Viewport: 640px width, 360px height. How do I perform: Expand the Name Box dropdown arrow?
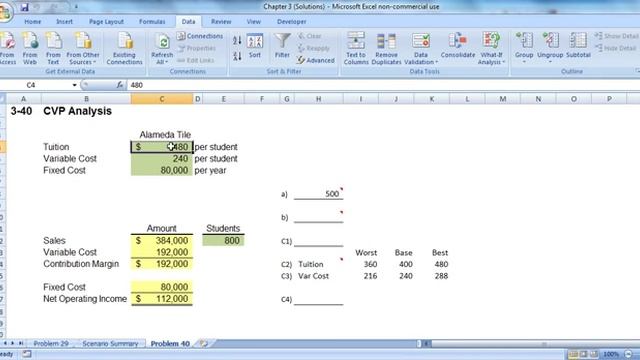tap(74, 85)
